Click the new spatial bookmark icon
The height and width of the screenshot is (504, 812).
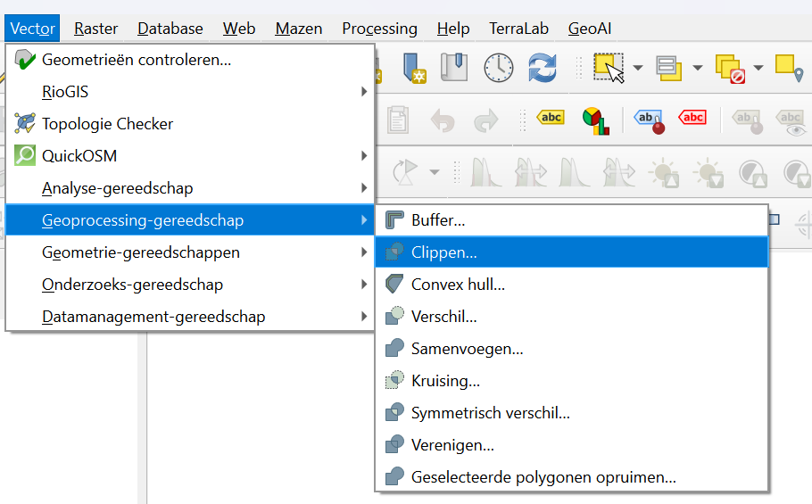tap(413, 68)
